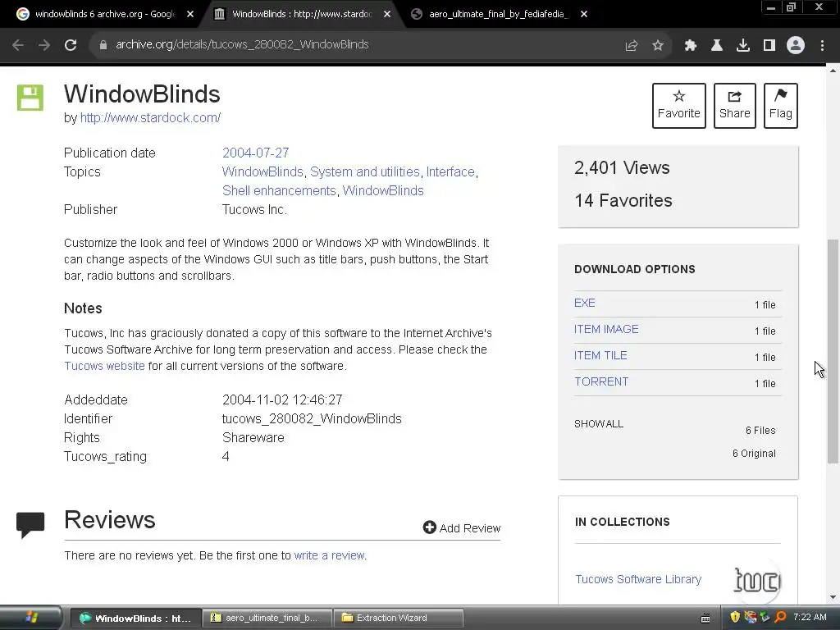Open the ITEM IMAGE download option

click(x=606, y=329)
